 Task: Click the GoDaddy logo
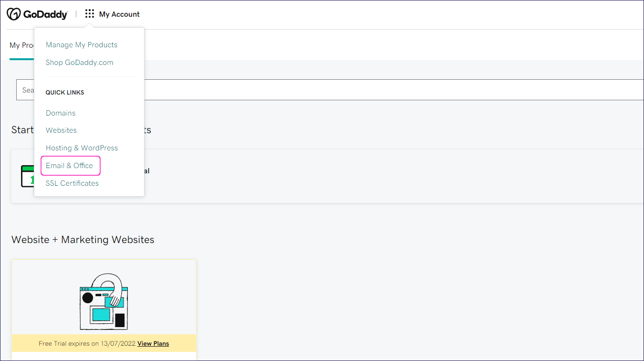point(38,14)
